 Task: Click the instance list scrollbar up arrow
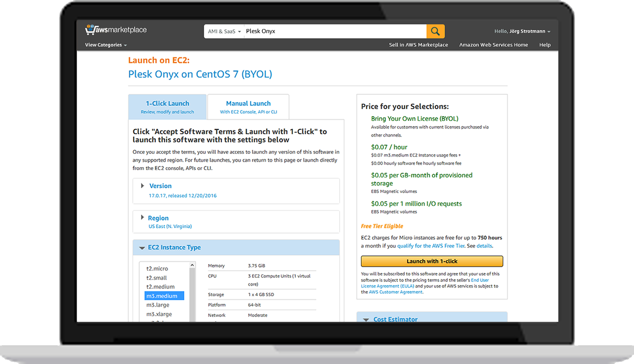[x=192, y=265]
